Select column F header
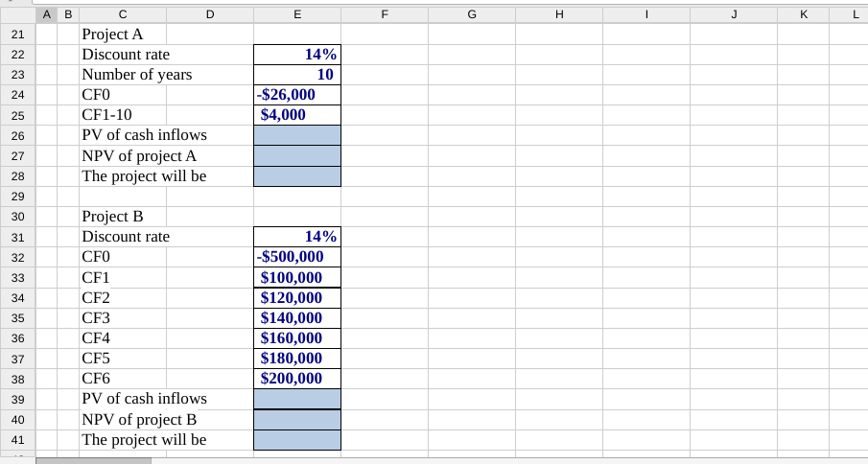The width and height of the screenshot is (868, 464). [x=385, y=15]
